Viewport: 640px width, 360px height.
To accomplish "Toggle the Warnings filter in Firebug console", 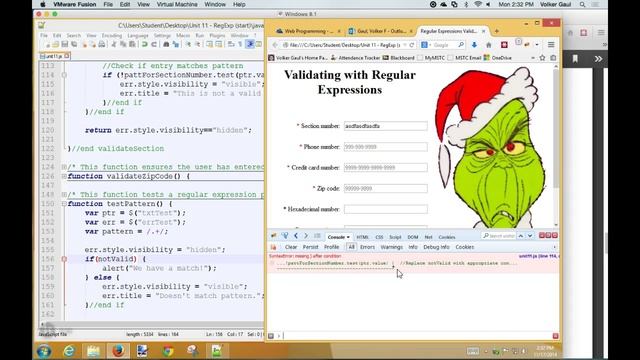I will 391,247.
